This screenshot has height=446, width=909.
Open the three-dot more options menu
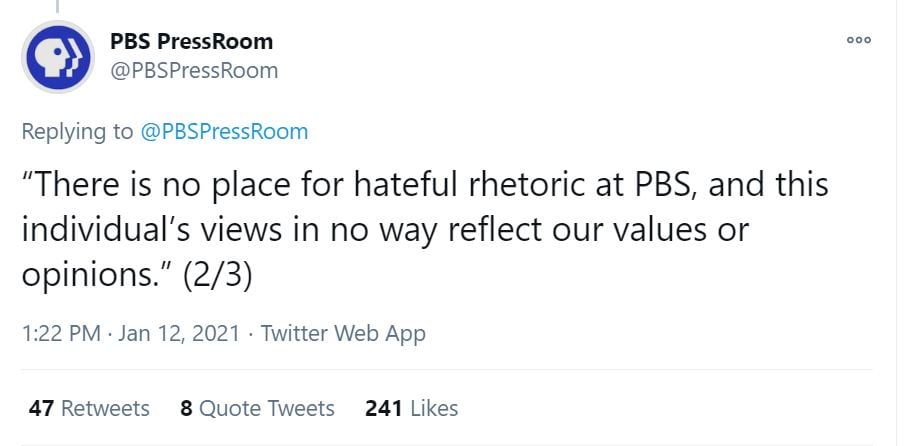coord(858,41)
